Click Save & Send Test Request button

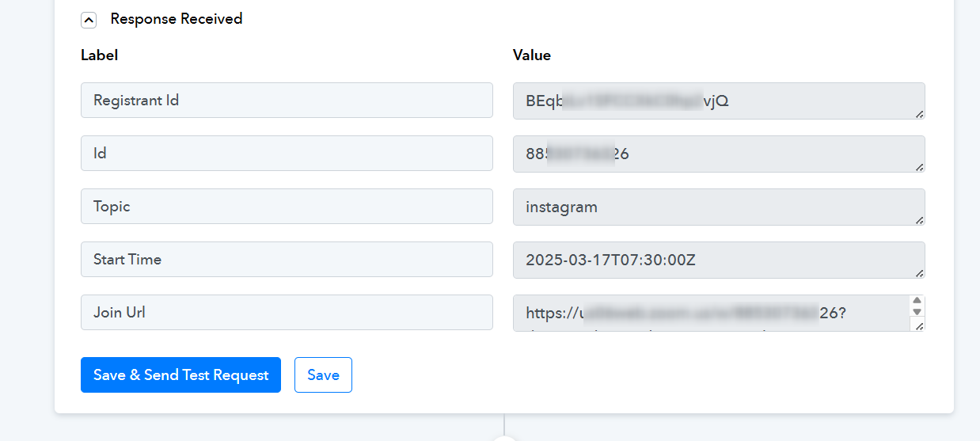180,374
